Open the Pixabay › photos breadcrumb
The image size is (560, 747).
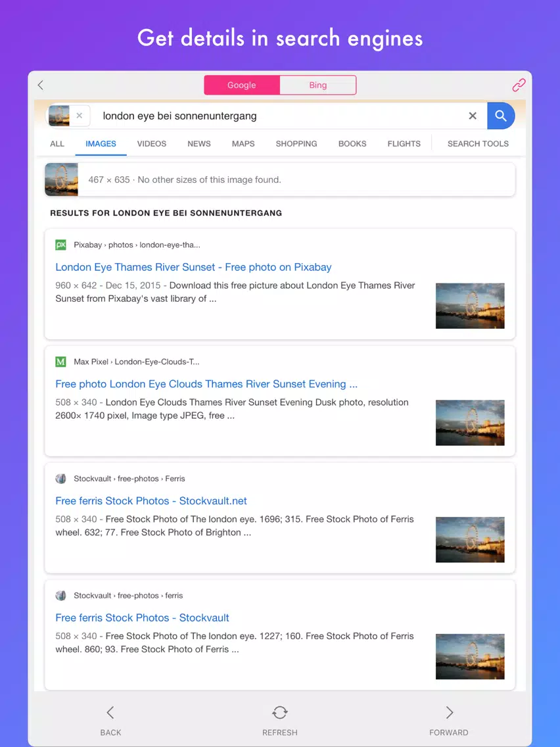click(137, 245)
